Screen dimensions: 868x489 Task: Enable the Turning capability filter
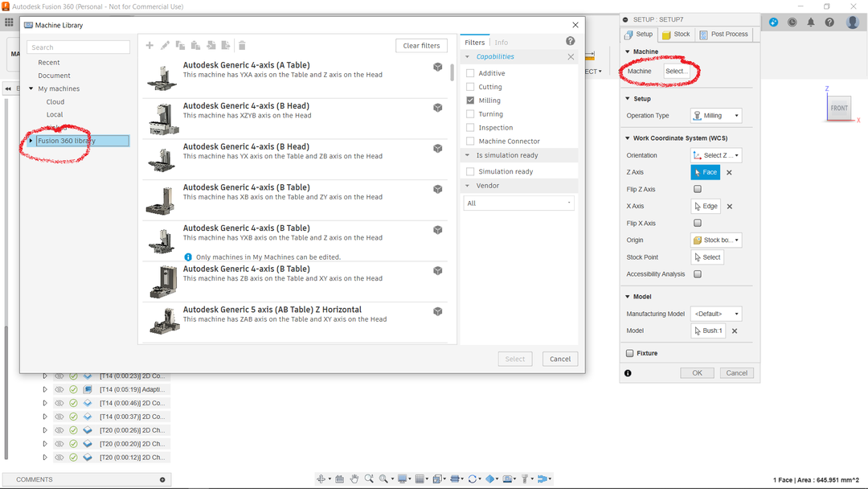(x=471, y=114)
